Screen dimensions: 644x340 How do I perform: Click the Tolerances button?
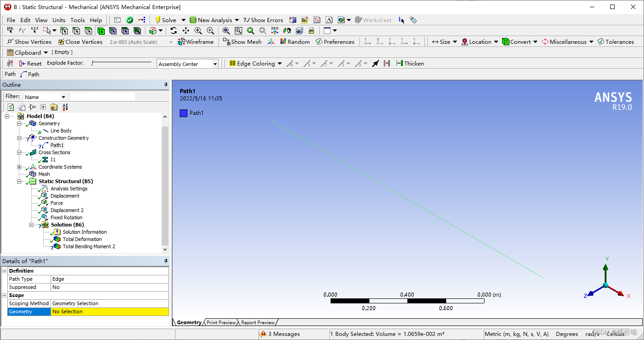[616, 42]
